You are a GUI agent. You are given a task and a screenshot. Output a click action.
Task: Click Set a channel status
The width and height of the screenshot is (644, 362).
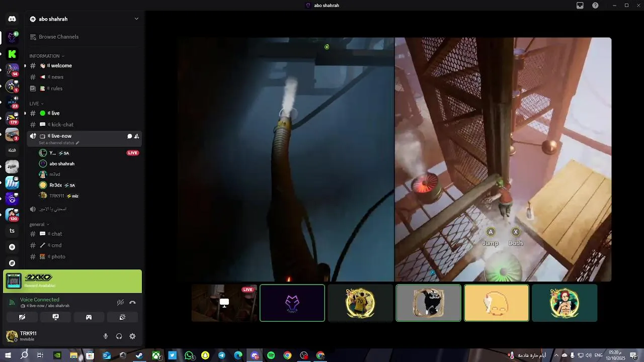(x=56, y=143)
